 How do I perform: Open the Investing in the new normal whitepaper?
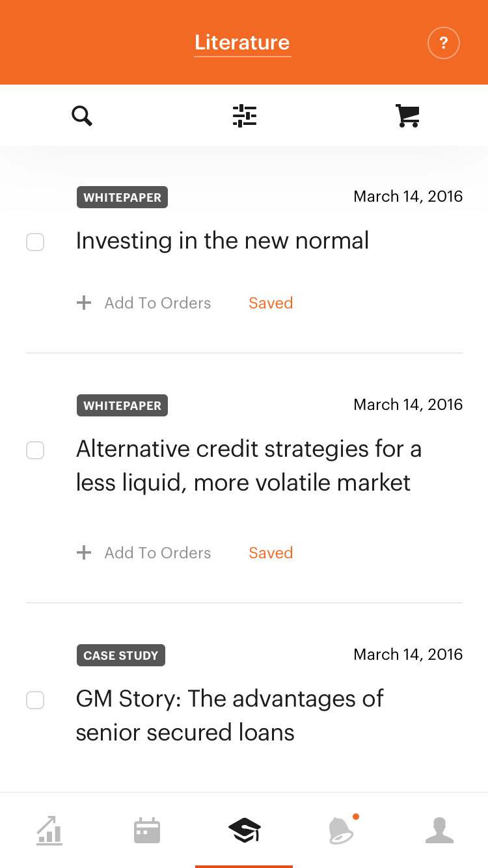point(223,241)
